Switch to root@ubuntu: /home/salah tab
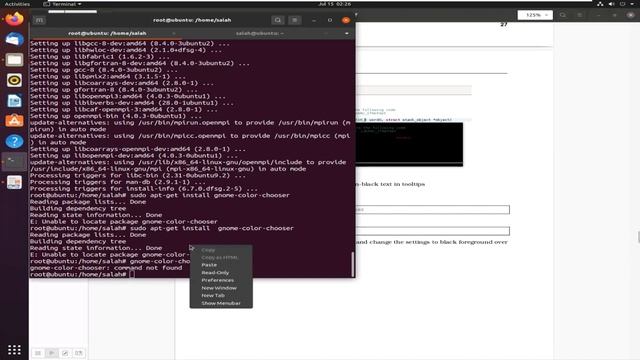 click(x=107, y=33)
